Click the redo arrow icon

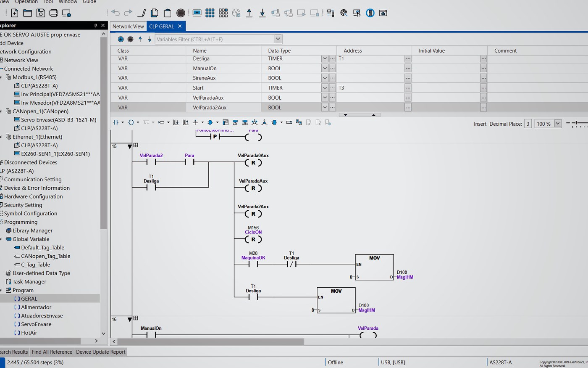128,13
